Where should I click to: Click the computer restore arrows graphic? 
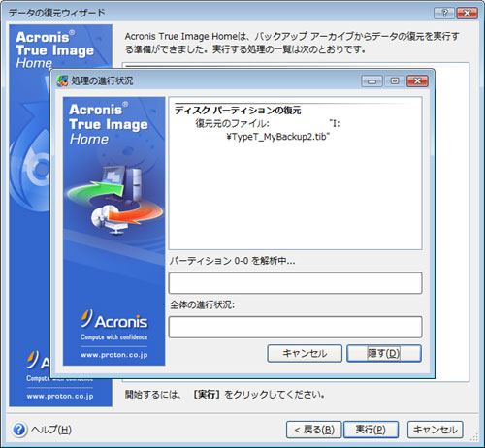(115, 200)
